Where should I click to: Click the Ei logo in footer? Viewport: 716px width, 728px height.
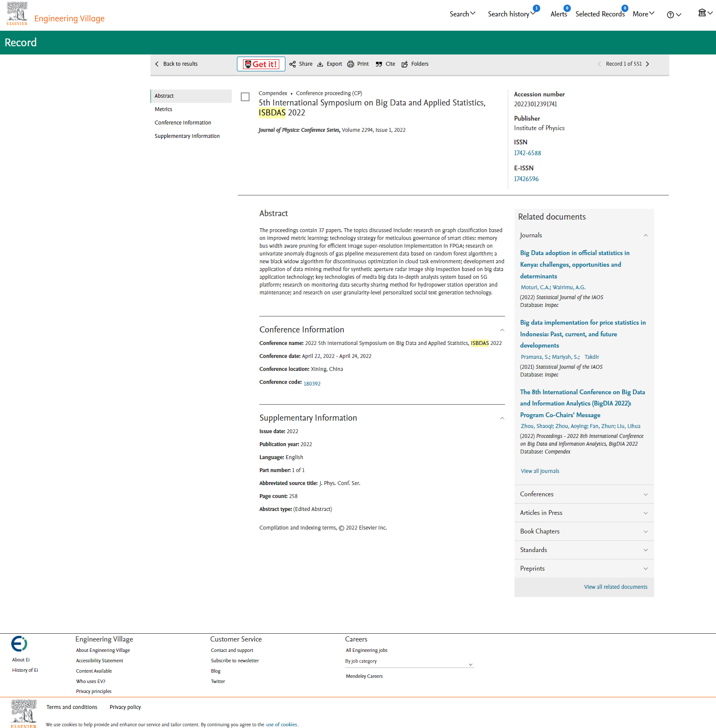click(19, 644)
